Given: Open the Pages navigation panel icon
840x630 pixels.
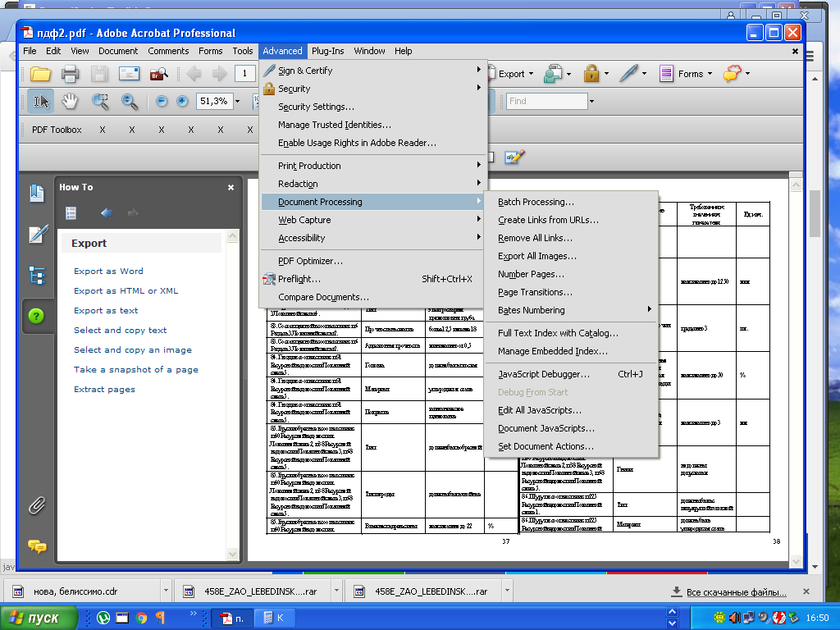Looking at the screenshot, I should point(37,194).
